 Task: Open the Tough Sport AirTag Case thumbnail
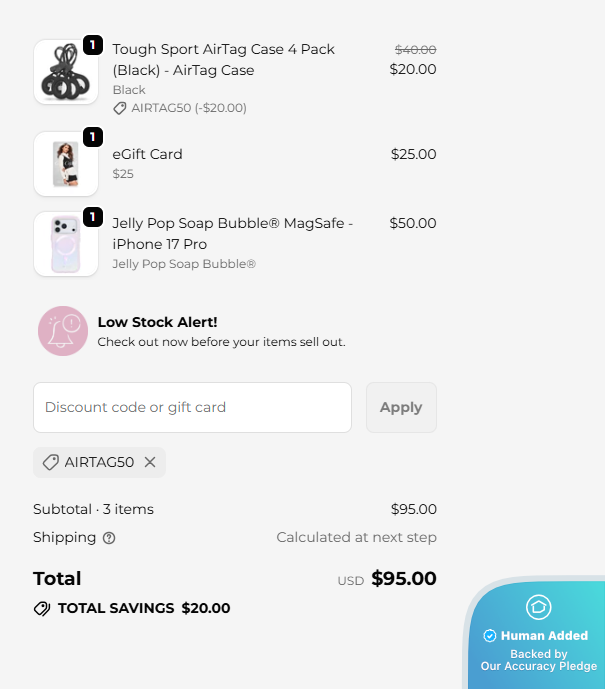pyautogui.click(x=66, y=72)
